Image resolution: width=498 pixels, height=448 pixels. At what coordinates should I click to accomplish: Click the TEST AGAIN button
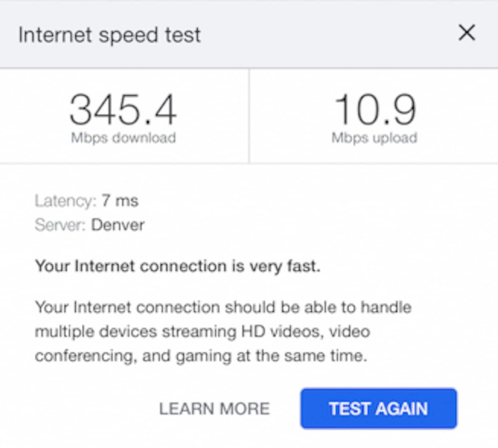[x=378, y=408]
